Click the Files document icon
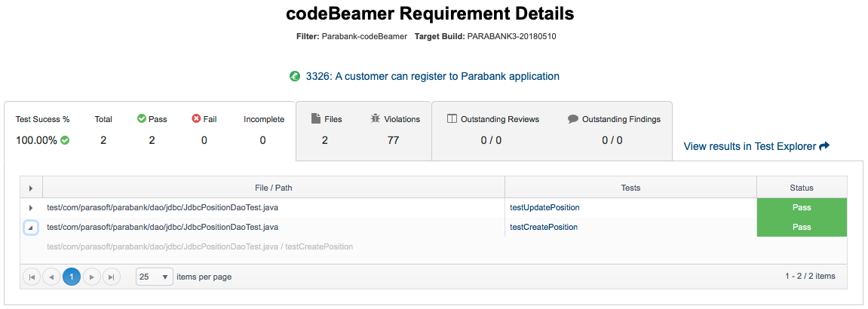 (x=315, y=118)
